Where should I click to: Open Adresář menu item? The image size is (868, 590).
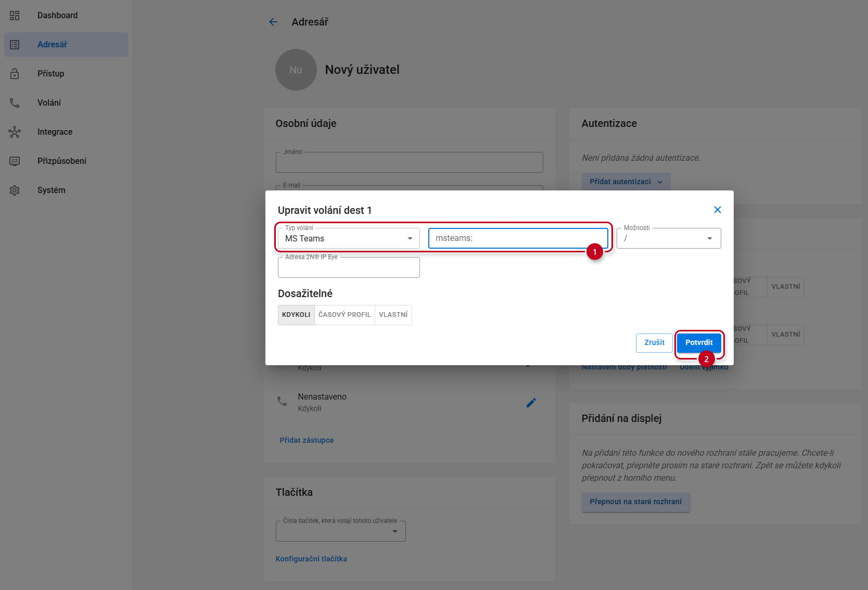[x=66, y=45]
